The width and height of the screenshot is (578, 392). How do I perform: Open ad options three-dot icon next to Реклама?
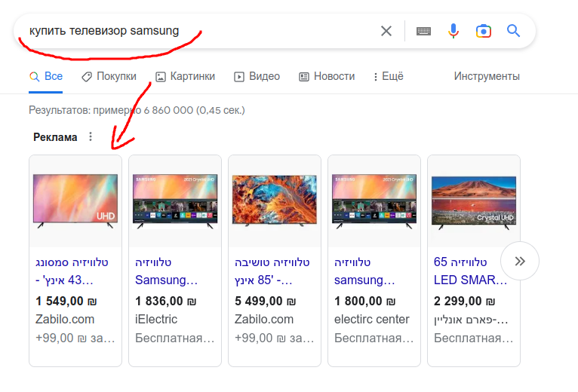[91, 137]
